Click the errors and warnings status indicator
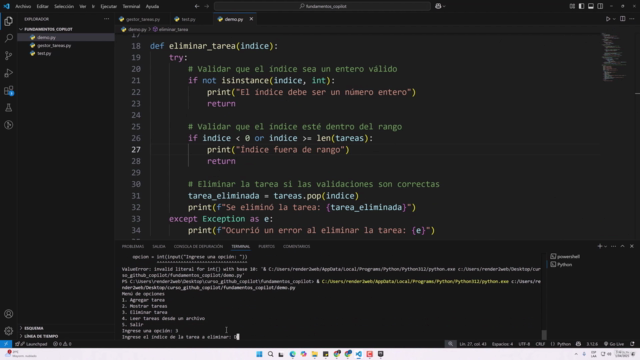 [62, 344]
